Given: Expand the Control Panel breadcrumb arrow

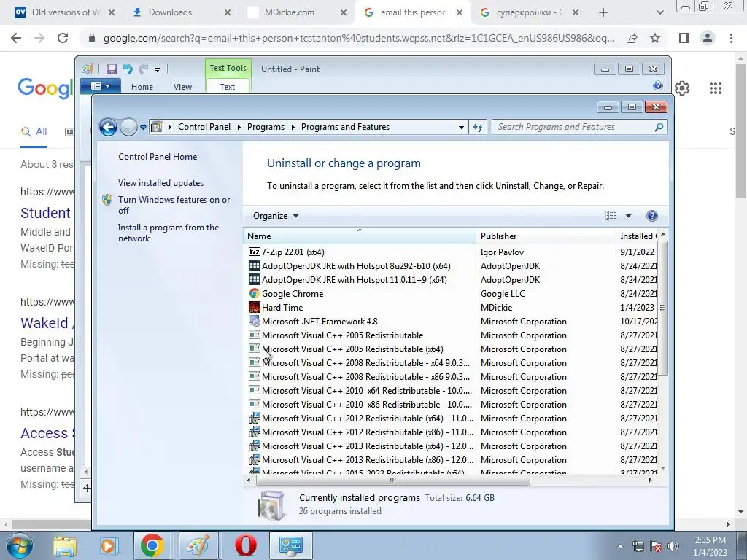Looking at the screenshot, I should 238,127.
